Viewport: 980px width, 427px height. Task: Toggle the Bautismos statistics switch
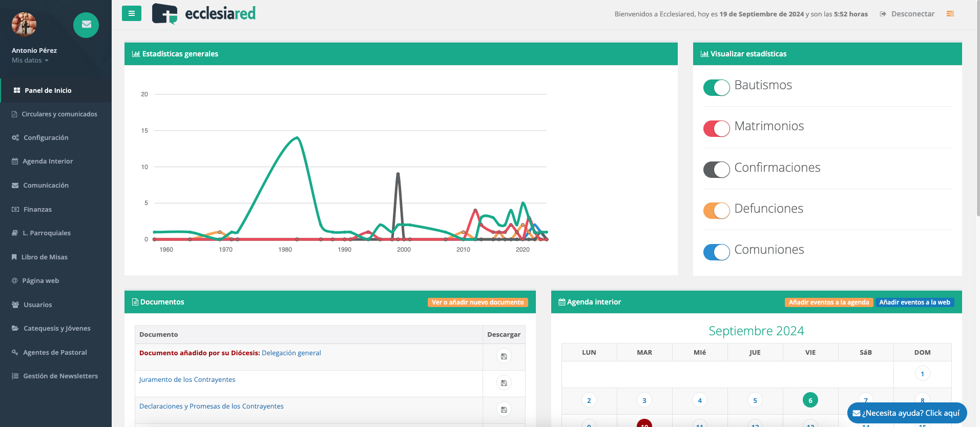(717, 88)
